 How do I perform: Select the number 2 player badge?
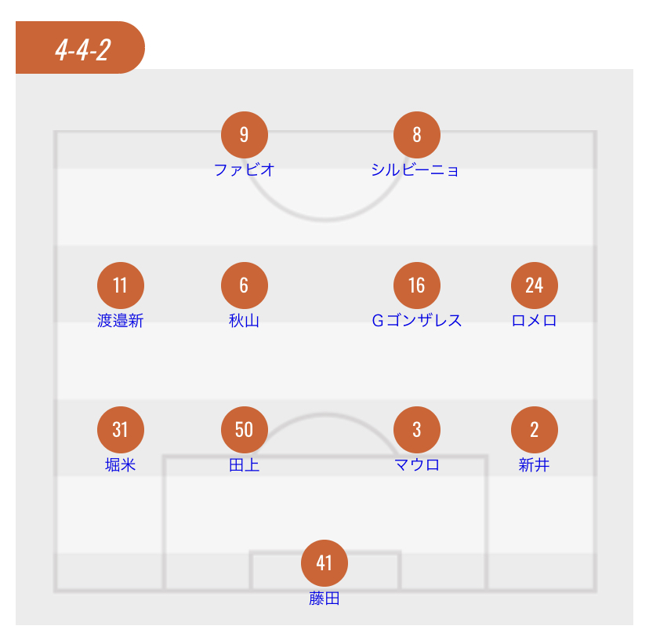[x=535, y=430]
